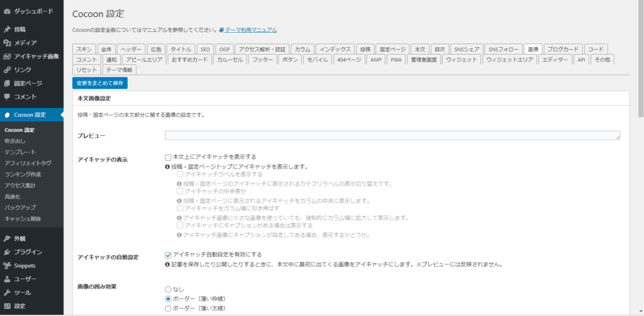Select ボーダー（薄い枠線） radio option
The image size is (644, 316).
click(168, 299)
